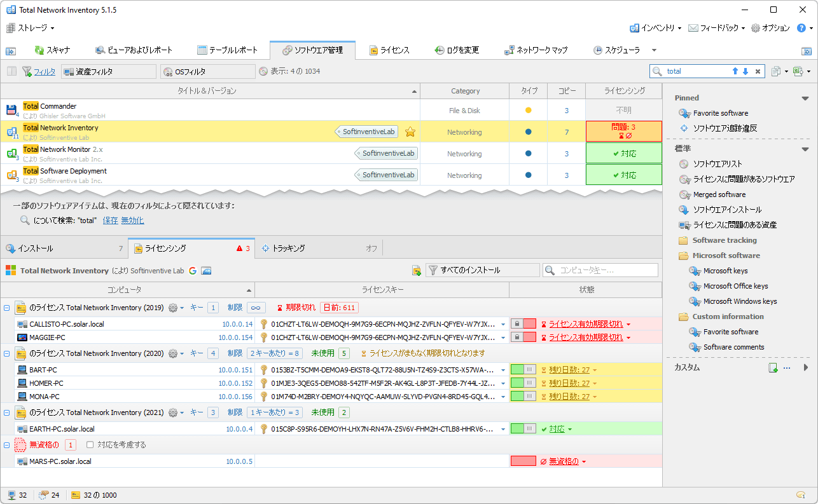818x504 pixels.
Task: Click add custom report icon in カスタム section
Action: tap(773, 367)
